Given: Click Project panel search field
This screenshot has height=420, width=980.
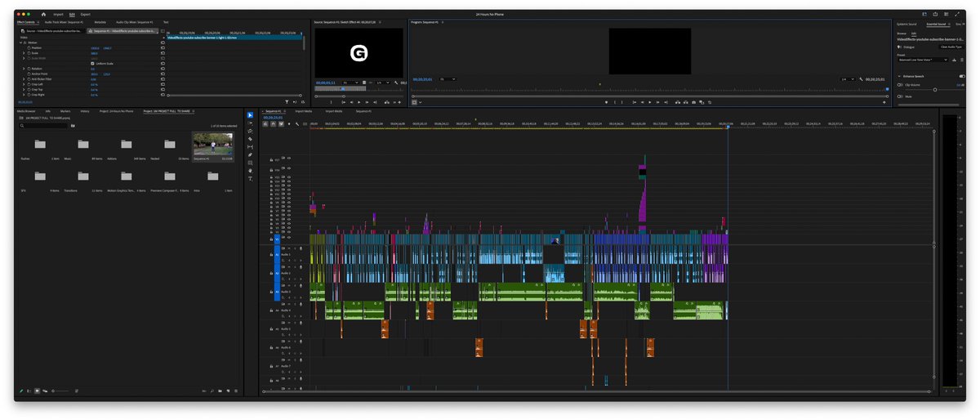Looking at the screenshot, I should pyautogui.click(x=45, y=126).
